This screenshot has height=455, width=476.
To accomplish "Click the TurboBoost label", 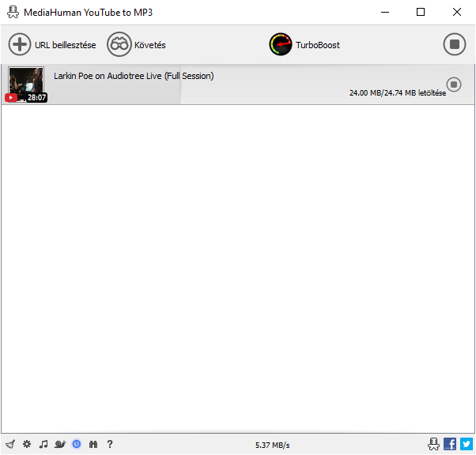I will click(318, 45).
